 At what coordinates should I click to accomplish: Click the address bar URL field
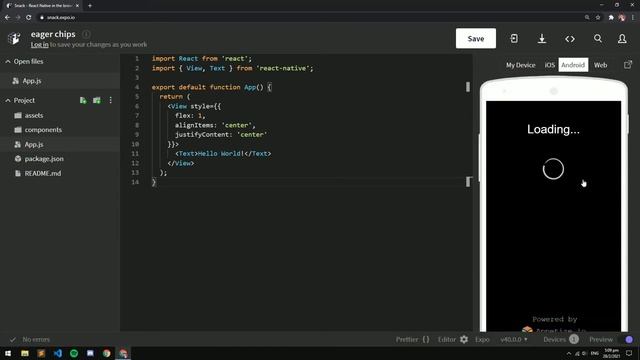(310, 18)
